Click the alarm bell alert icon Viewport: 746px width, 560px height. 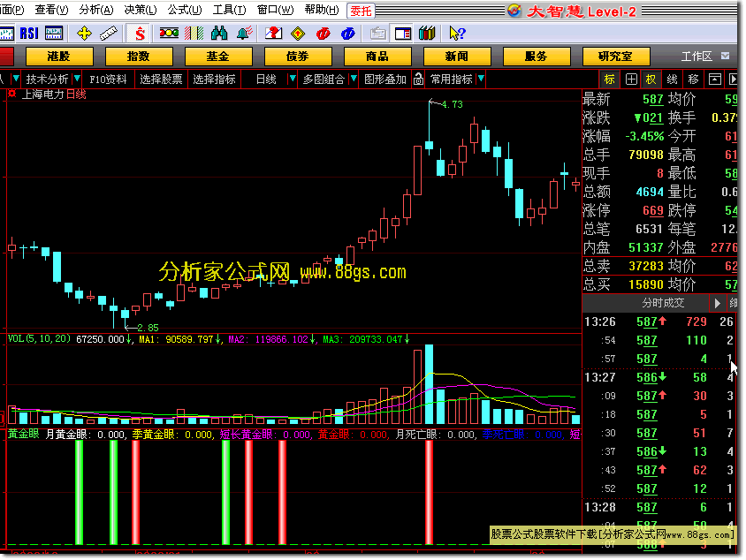(245, 34)
